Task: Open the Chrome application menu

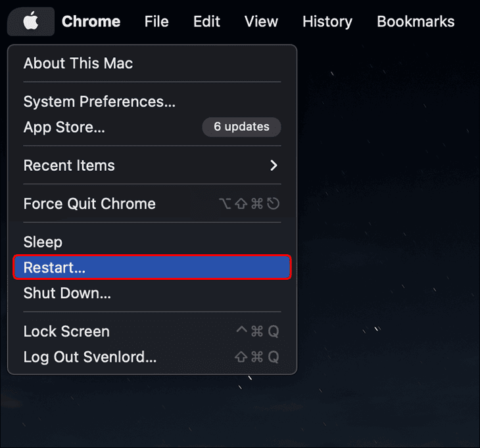Action: point(91,22)
